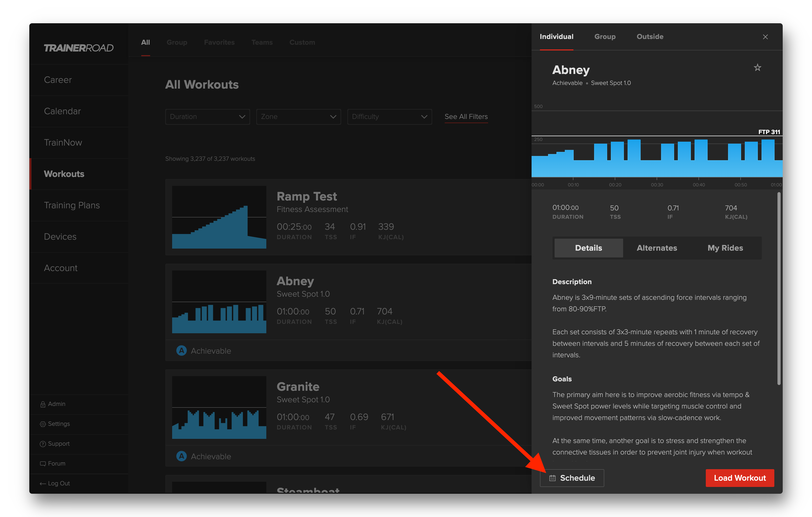Click the Goals heading
Screen dimensions: 812x517
point(562,379)
